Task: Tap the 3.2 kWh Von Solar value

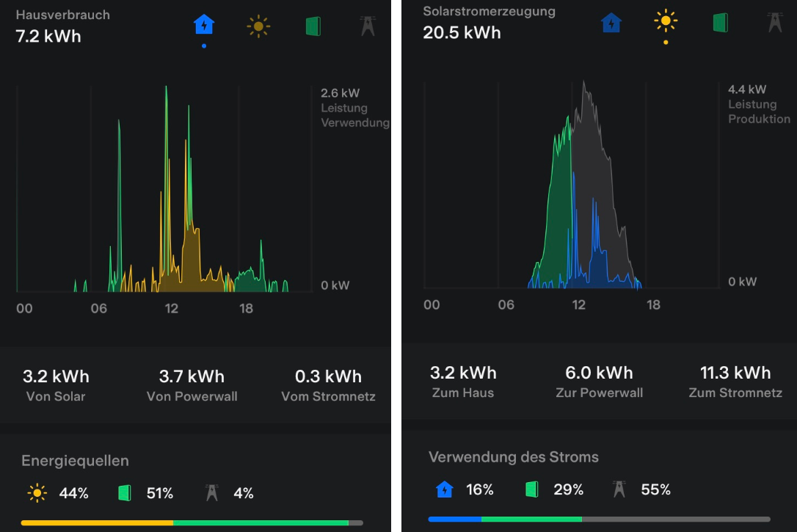Action: (x=56, y=377)
